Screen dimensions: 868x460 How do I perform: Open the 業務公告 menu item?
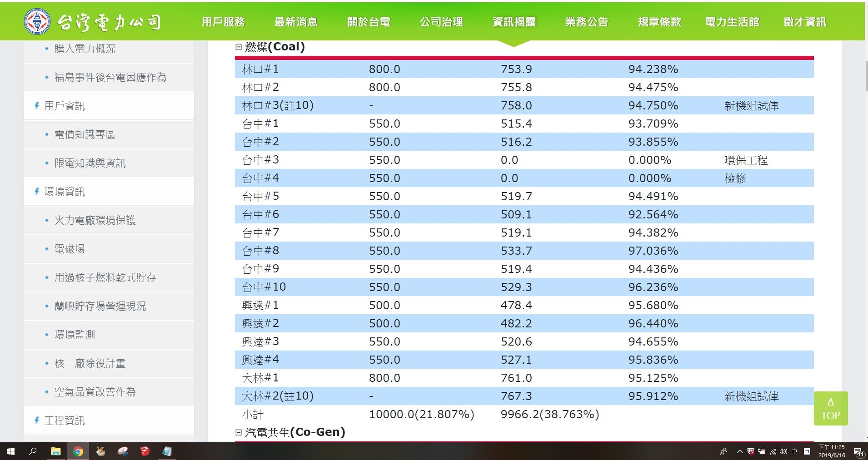tap(587, 22)
